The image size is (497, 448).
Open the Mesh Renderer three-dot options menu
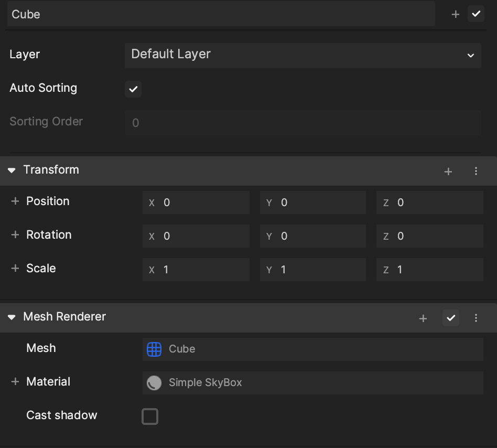tap(476, 318)
